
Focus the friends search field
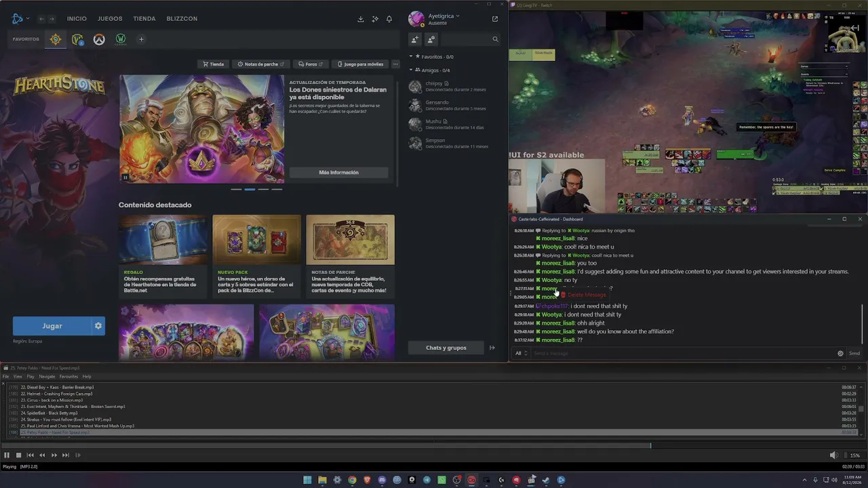click(471, 39)
